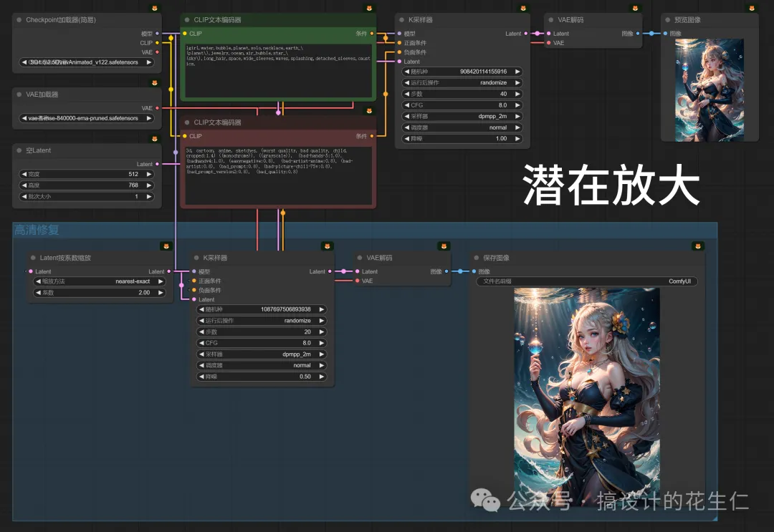
Task: Click the 文件名前缀 ComfyUI input field
Action: point(587,281)
